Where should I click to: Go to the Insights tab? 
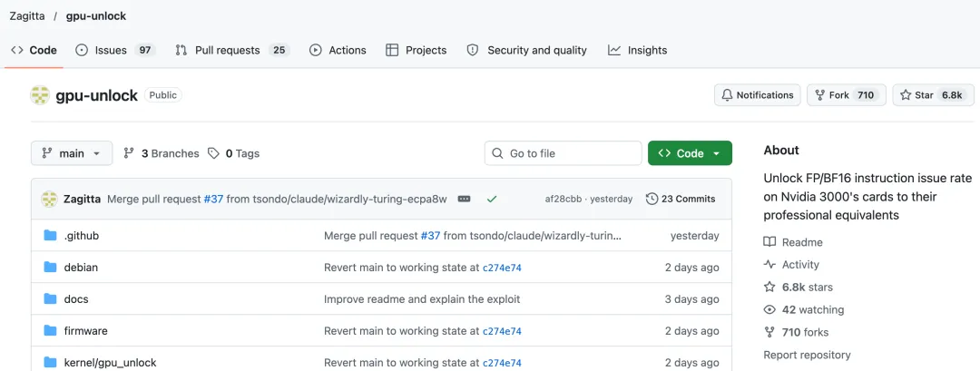[638, 50]
